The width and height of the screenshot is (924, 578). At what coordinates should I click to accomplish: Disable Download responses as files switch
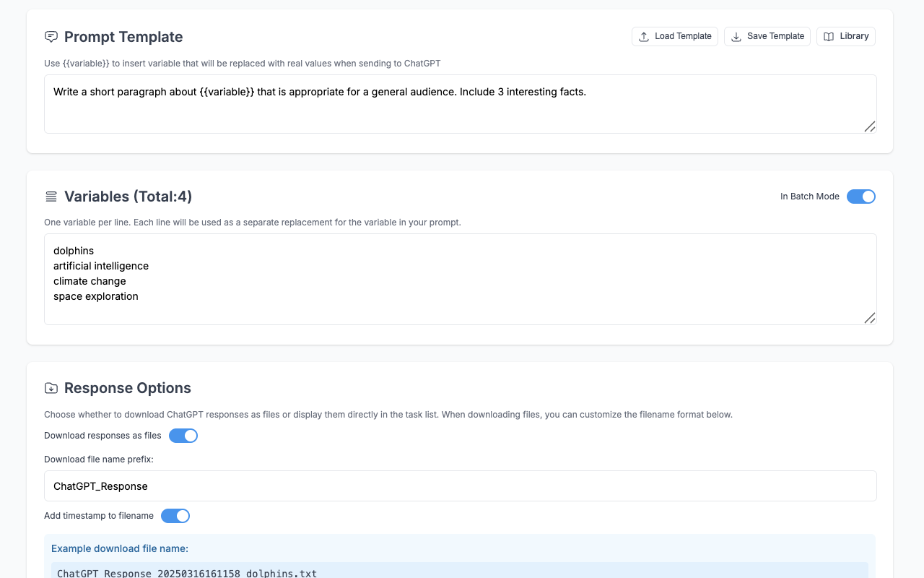183,436
